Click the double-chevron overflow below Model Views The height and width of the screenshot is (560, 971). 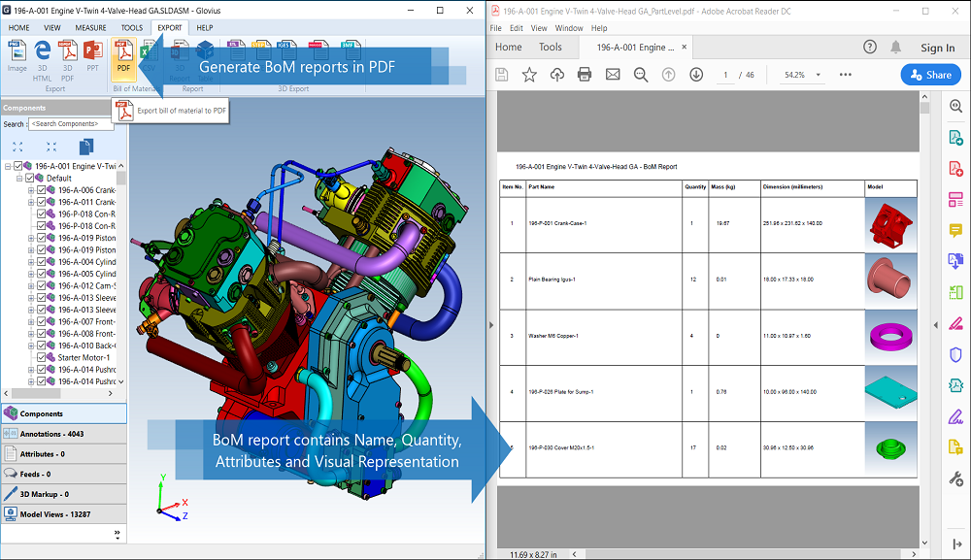click(x=117, y=534)
